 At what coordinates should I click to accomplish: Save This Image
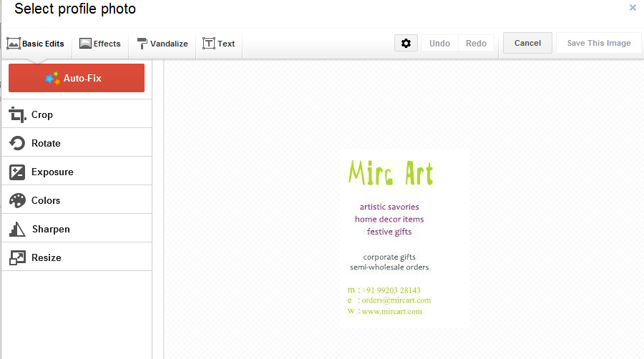[x=599, y=43]
